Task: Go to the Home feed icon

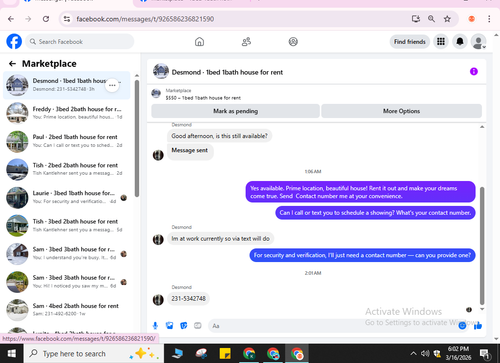Action: (x=199, y=42)
